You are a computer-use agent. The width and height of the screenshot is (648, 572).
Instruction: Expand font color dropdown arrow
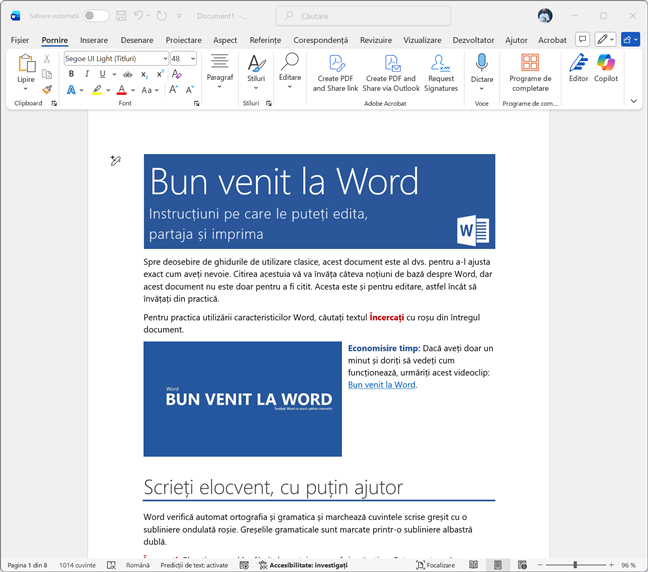(133, 90)
